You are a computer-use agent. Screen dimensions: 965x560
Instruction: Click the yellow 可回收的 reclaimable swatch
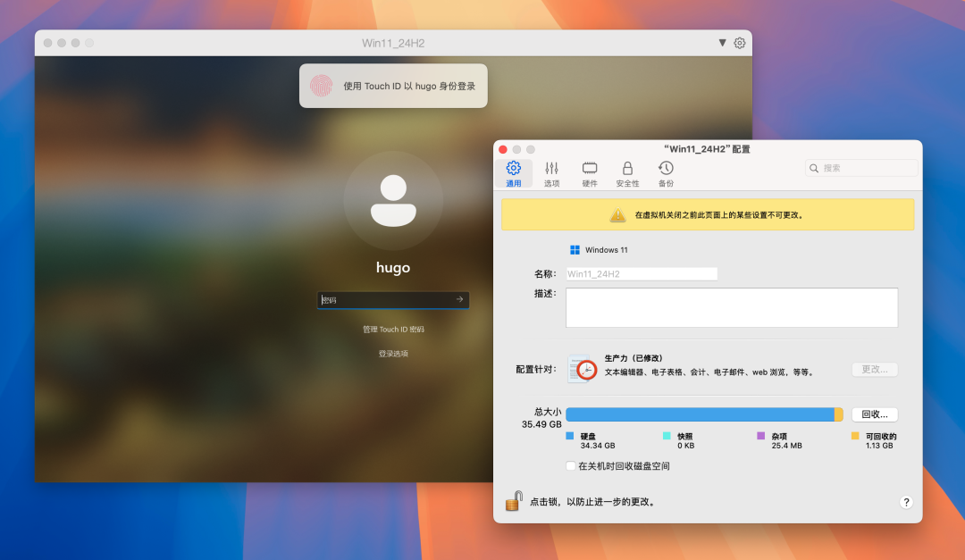855,436
